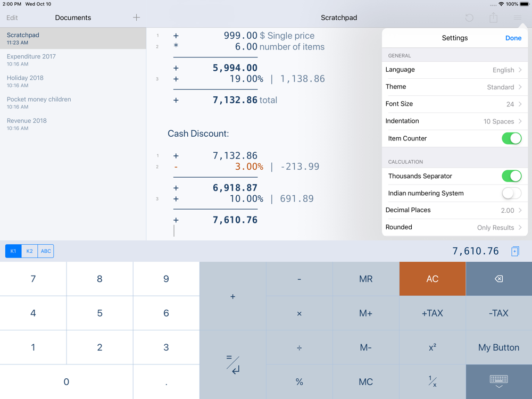Click the reciprocal 1/x key
532x399 pixels.
coord(432,381)
